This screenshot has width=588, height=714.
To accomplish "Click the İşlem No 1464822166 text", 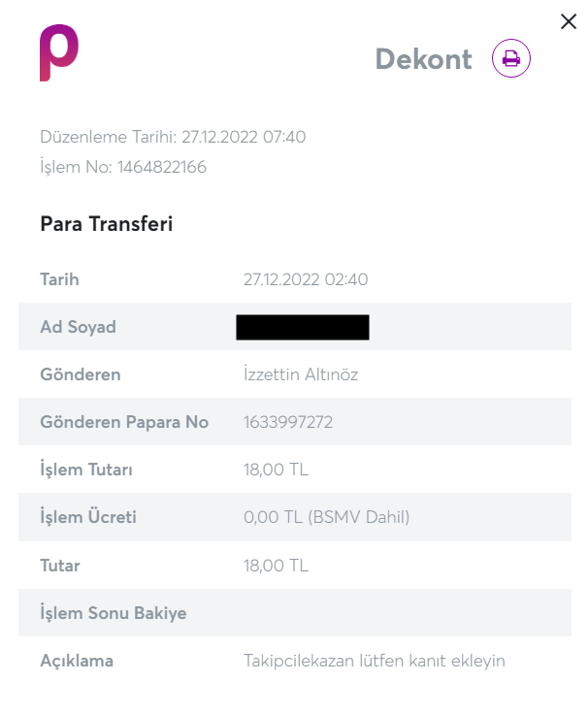I will (x=123, y=167).
